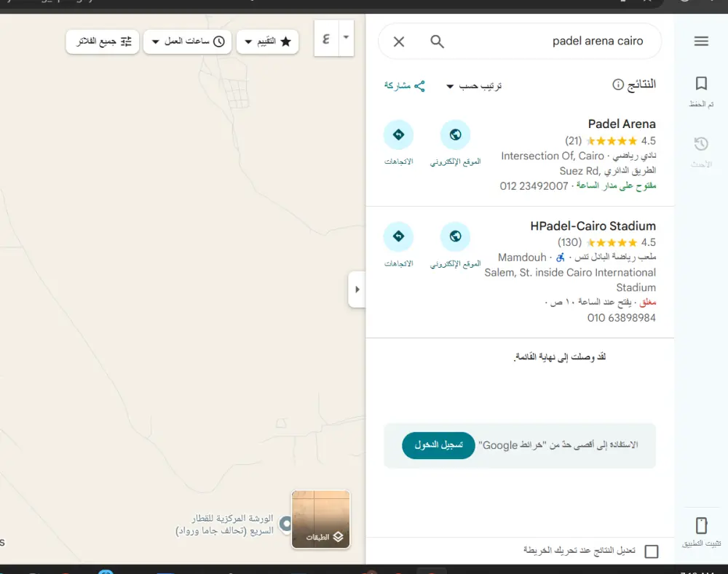Viewport: 728px width, 574px height.
Task: Expand the input tools dropdown arrow
Action: coord(346,38)
